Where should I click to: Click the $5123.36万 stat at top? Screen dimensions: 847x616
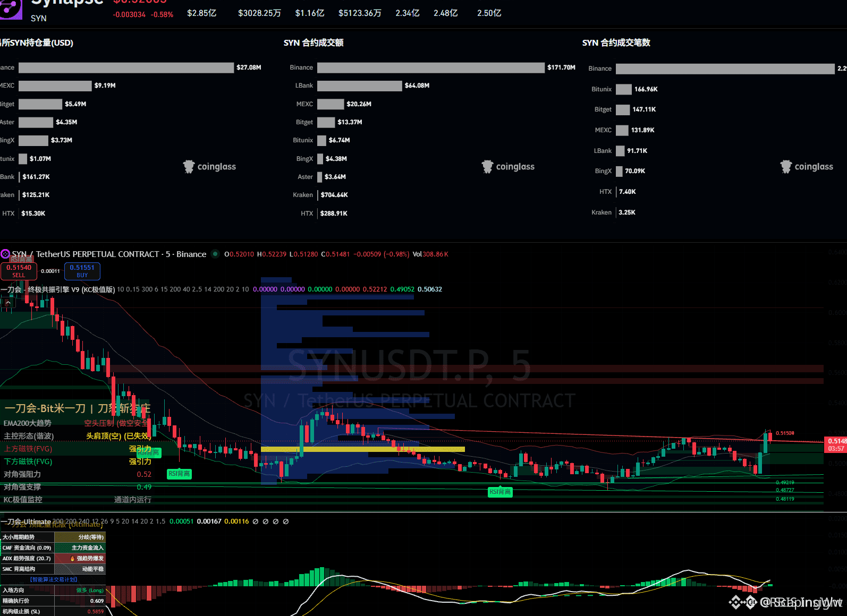pos(360,13)
